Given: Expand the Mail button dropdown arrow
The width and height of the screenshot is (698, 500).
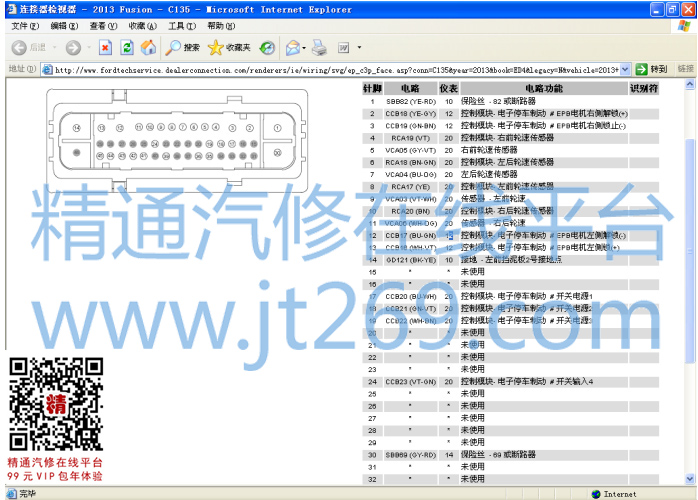Looking at the screenshot, I should click(x=304, y=48).
